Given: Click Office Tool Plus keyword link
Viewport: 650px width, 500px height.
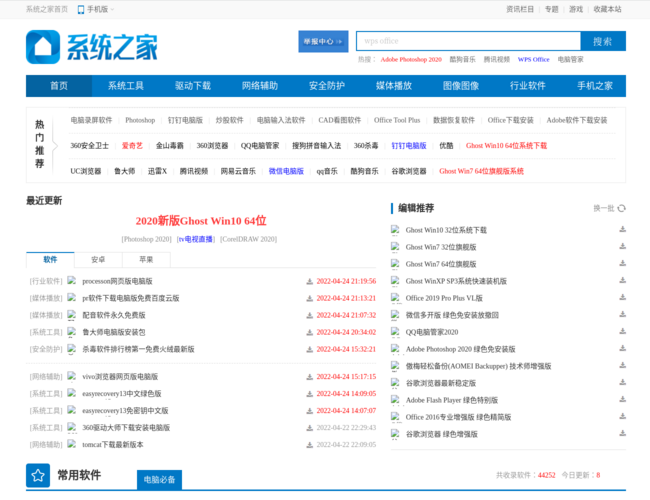Looking at the screenshot, I should (x=397, y=120).
